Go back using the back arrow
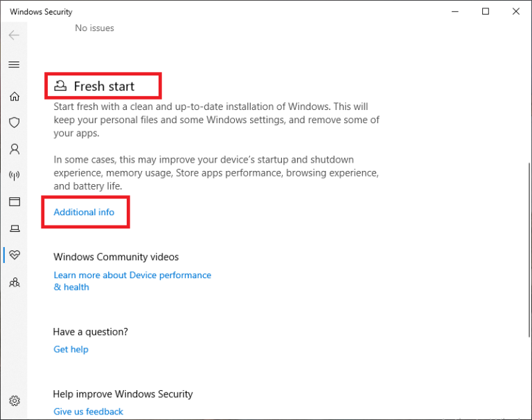 click(x=14, y=35)
